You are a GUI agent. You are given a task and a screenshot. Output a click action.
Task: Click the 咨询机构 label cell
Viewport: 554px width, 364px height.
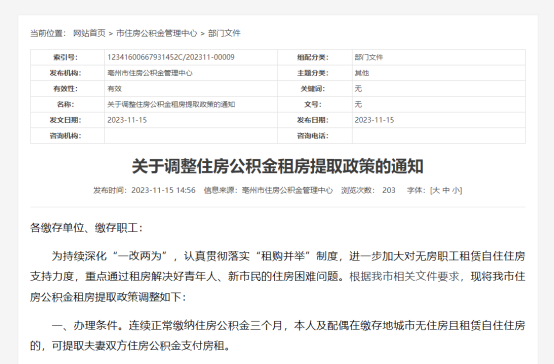click(67, 136)
